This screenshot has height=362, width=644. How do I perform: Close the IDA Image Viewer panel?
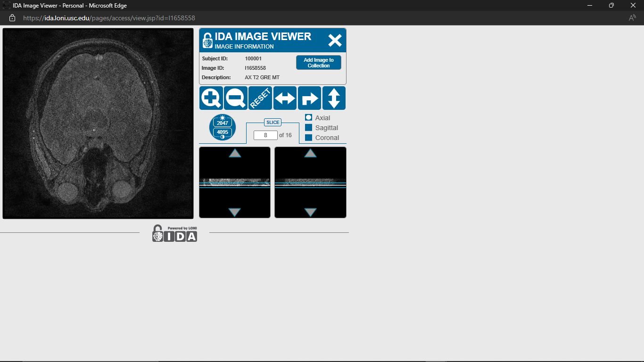tap(335, 40)
